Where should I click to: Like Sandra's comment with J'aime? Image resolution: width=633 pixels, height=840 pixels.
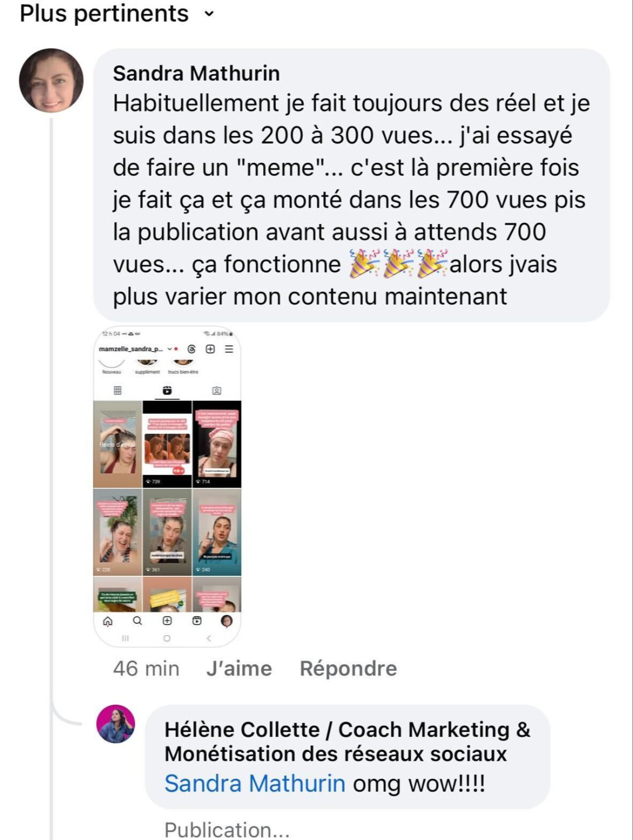click(x=239, y=668)
